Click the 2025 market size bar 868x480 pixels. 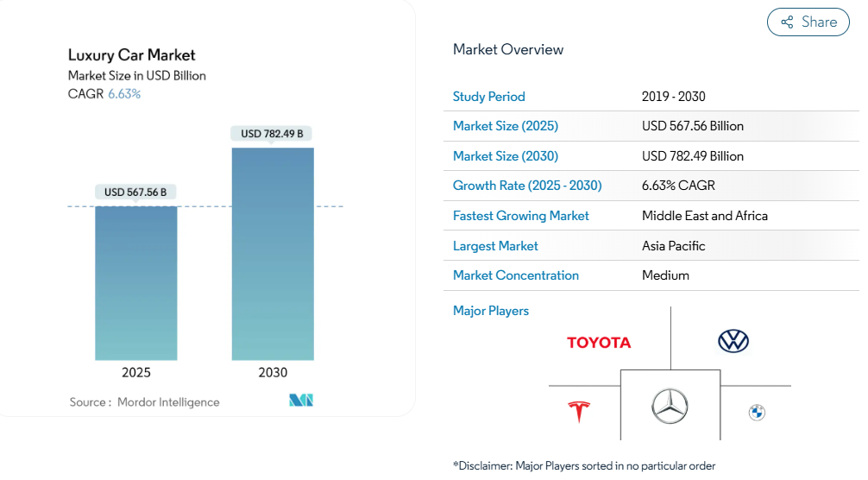pyautogui.click(x=136, y=283)
